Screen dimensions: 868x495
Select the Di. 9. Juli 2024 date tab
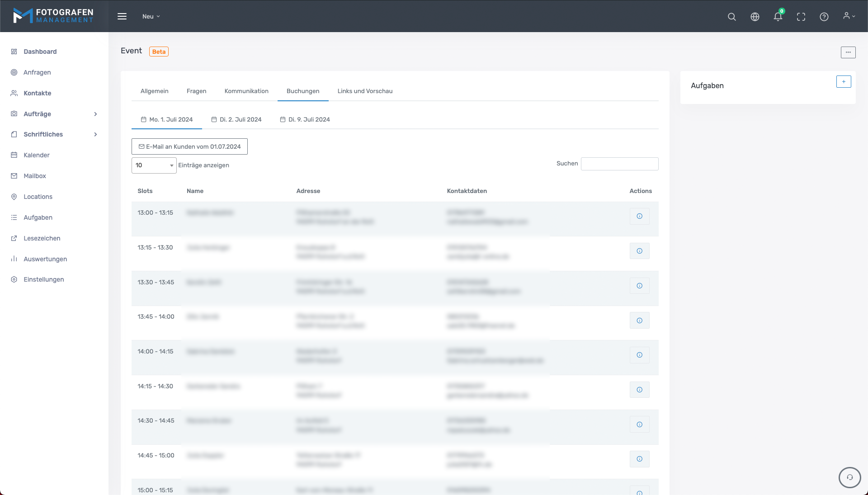[x=305, y=120]
